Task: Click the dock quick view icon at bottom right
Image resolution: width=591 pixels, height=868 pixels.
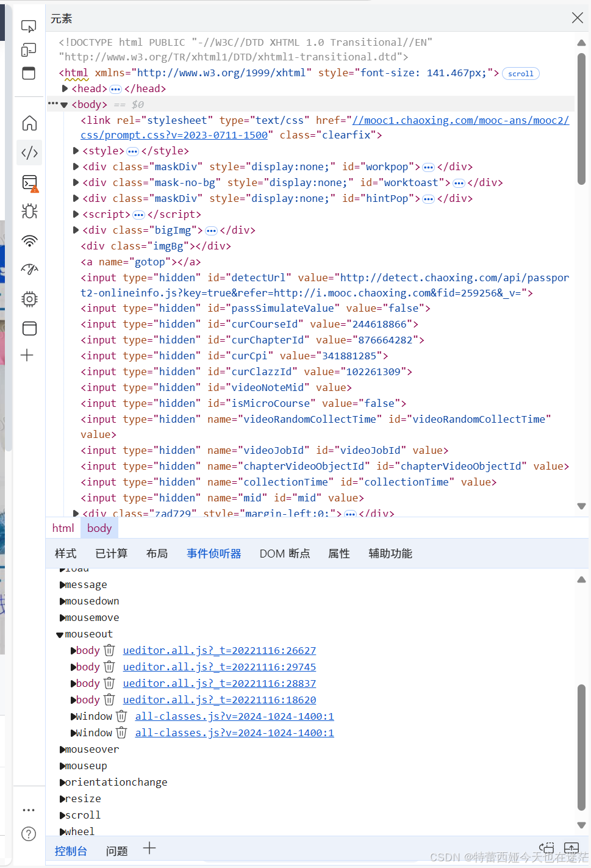Action: pyautogui.click(x=547, y=848)
